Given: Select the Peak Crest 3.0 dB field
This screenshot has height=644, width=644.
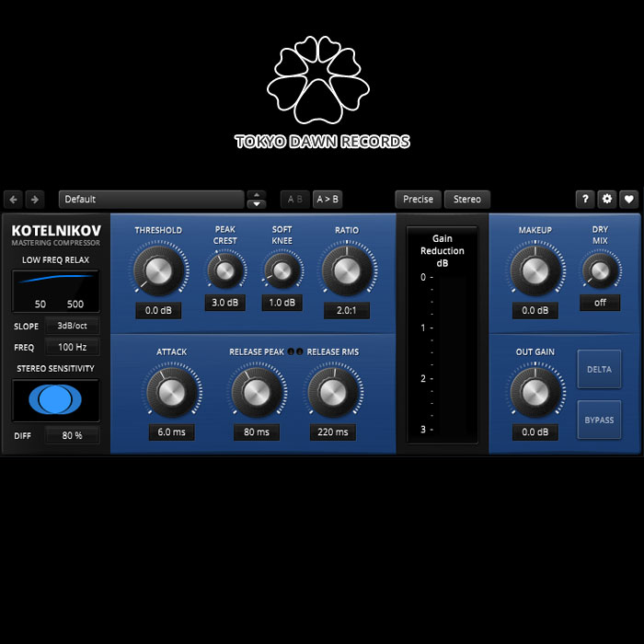Looking at the screenshot, I should 225,303.
